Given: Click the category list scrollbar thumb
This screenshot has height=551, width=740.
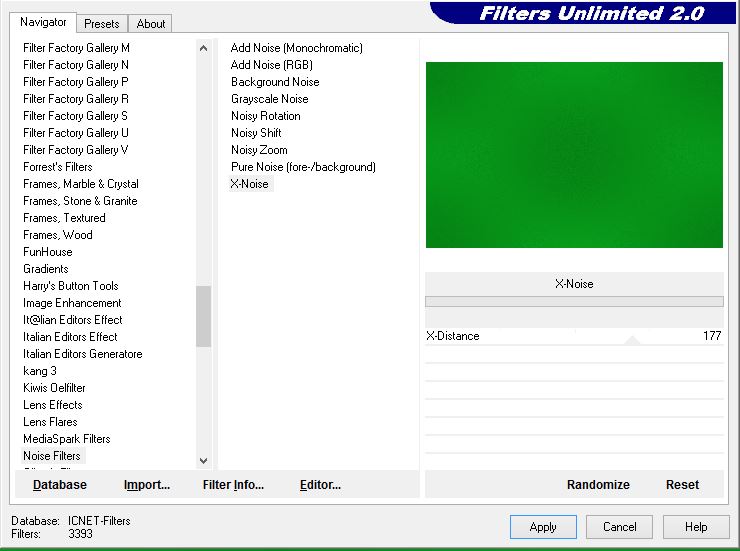Looking at the screenshot, I should [203, 316].
